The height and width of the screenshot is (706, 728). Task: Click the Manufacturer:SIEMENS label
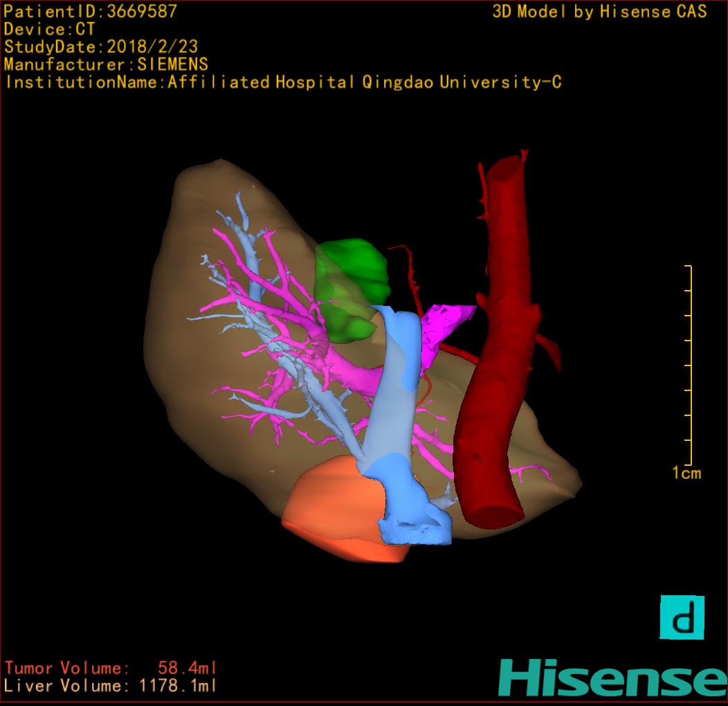coord(106,64)
